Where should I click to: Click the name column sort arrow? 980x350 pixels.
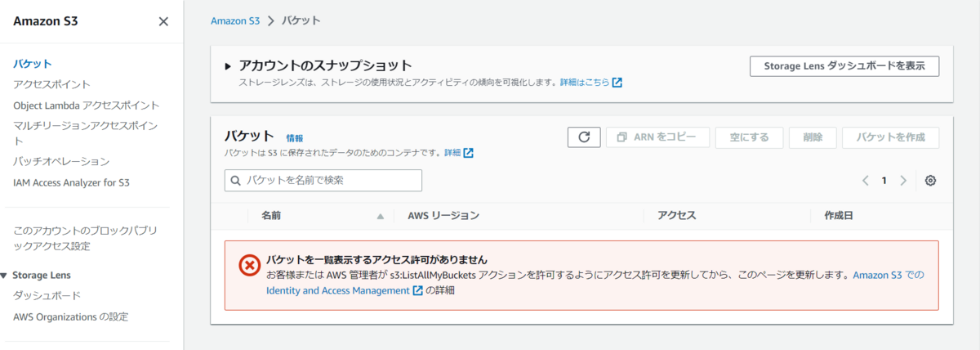pos(380,217)
